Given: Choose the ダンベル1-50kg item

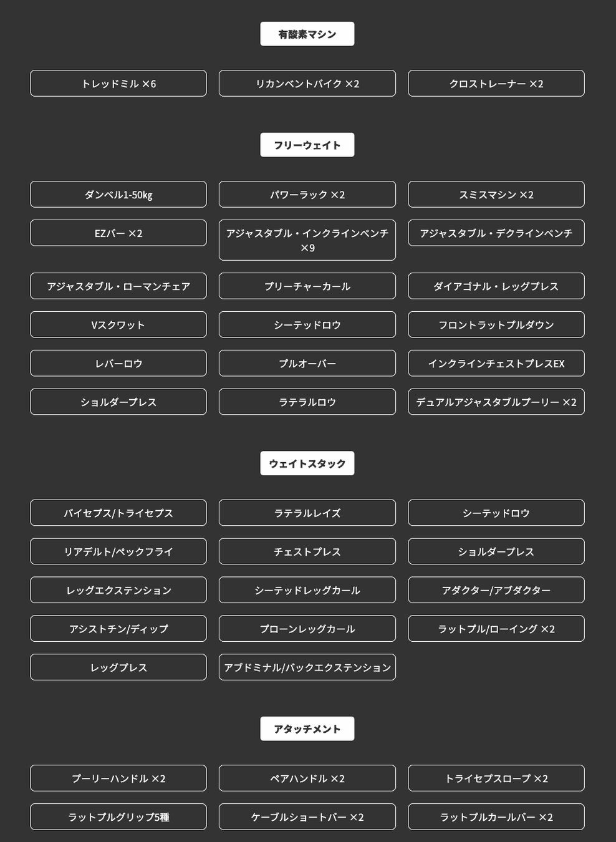Looking at the screenshot, I should [118, 195].
